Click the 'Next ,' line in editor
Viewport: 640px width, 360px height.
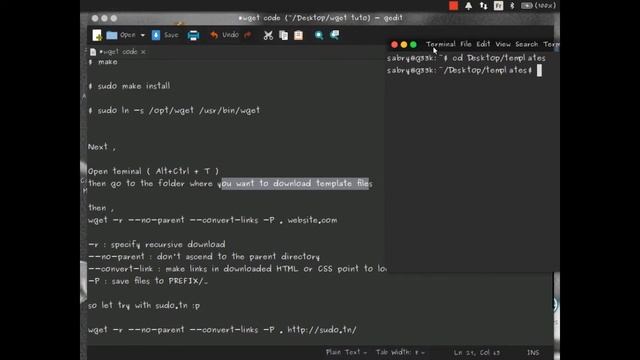102,147
